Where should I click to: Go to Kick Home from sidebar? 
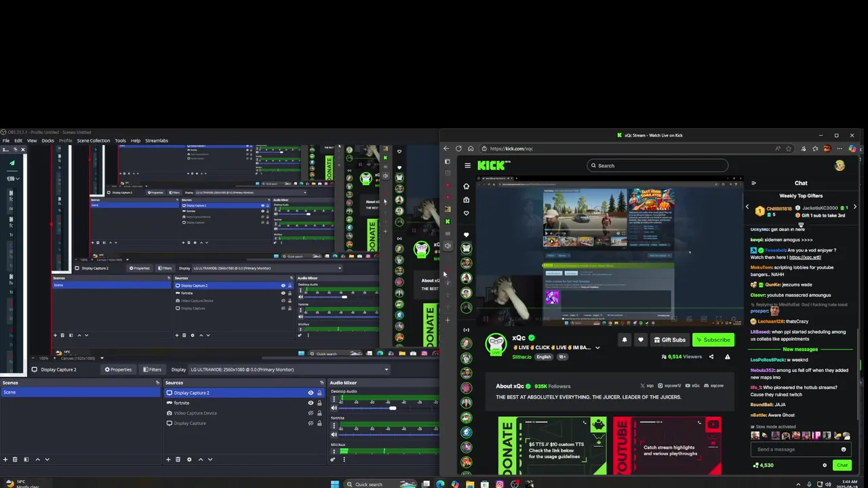[x=466, y=186]
